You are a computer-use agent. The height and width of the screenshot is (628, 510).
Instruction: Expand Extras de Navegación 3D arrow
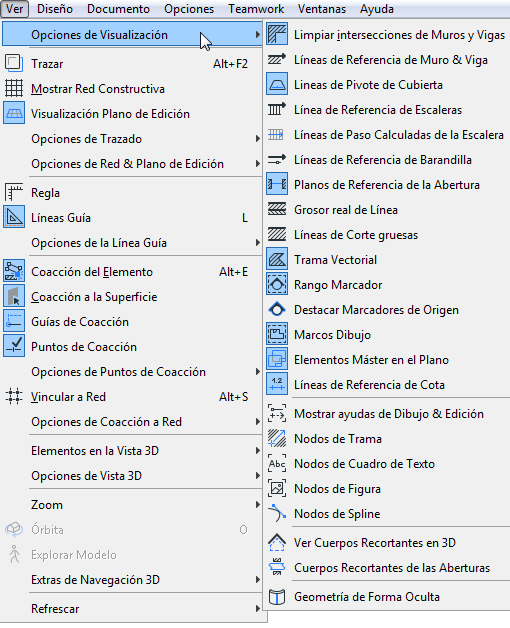click(258, 580)
